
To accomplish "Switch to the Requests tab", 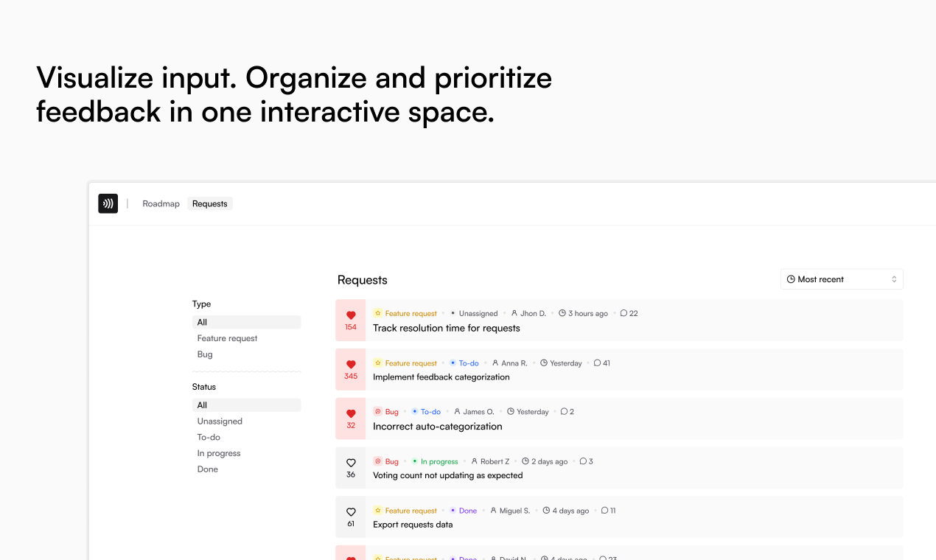I will point(210,204).
